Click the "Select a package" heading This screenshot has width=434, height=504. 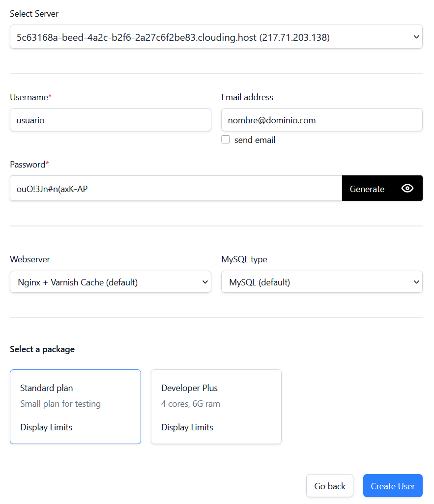(42, 349)
